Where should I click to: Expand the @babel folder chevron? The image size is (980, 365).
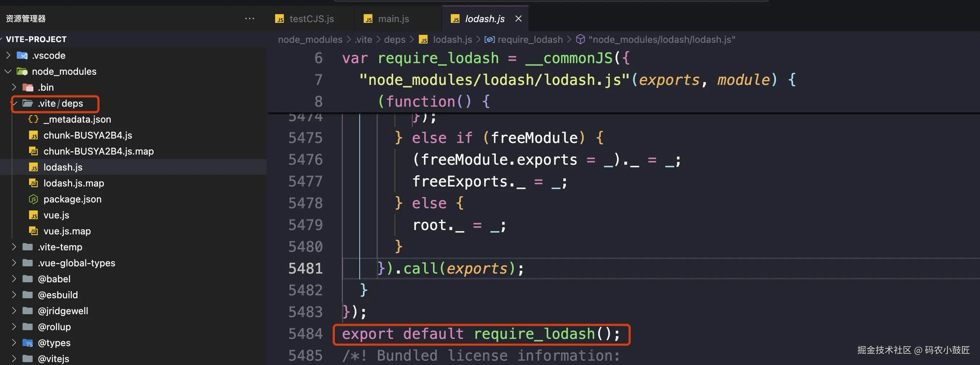pos(14,279)
